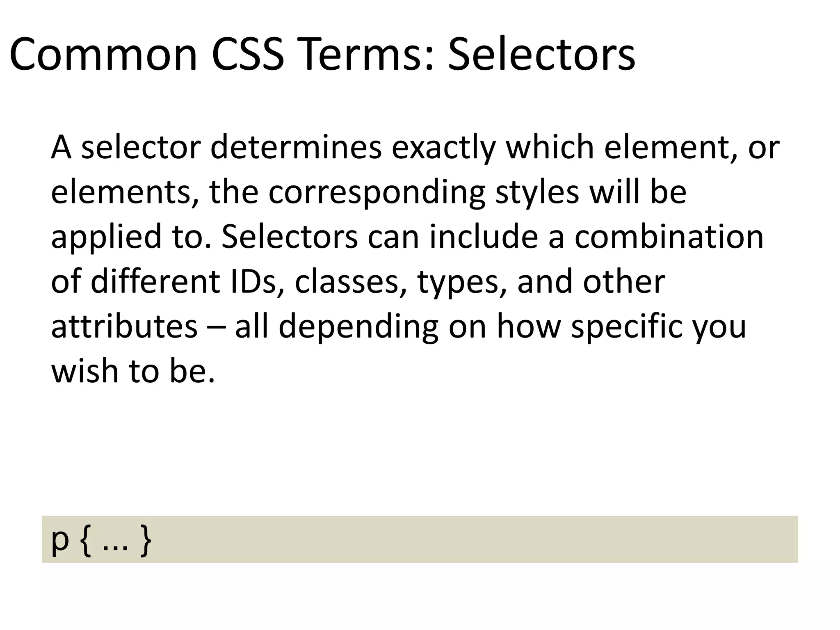Viewport: 840px width, 630px height.
Task: Click the word 'combination' in the paragraph
Action: click(669, 237)
